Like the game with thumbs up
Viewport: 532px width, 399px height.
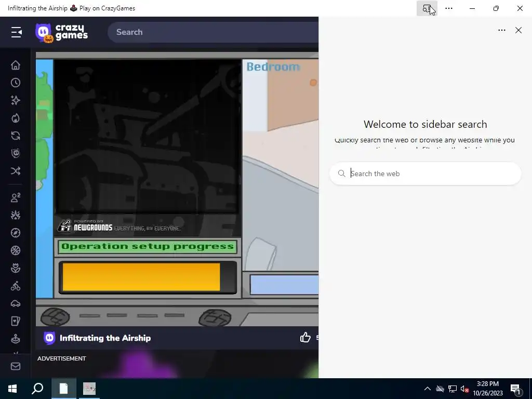[x=305, y=337]
